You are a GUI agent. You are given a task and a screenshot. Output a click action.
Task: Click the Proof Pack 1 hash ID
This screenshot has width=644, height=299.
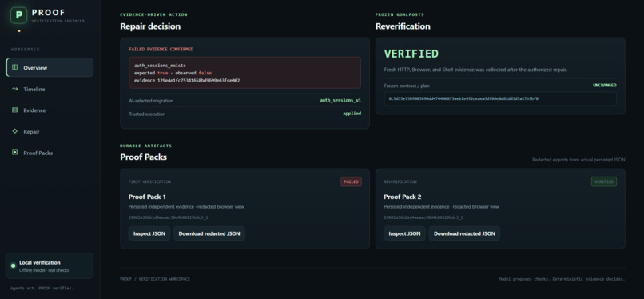169,217
